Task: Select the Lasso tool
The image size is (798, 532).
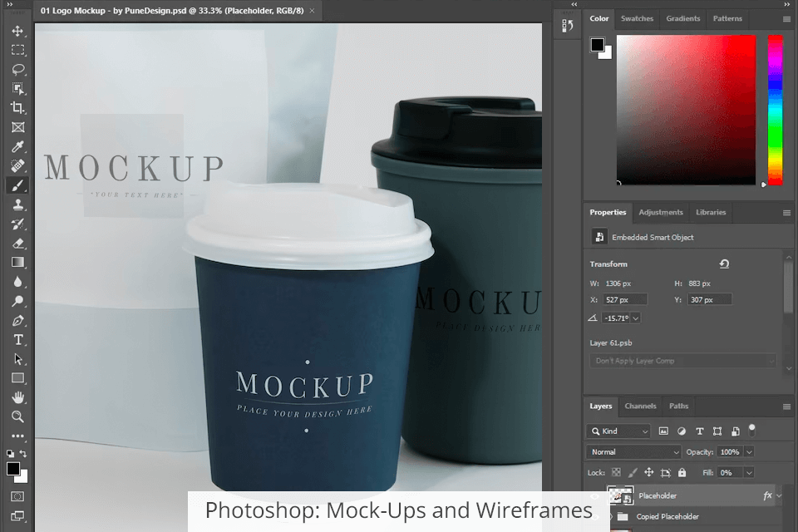Action: pyautogui.click(x=17, y=69)
